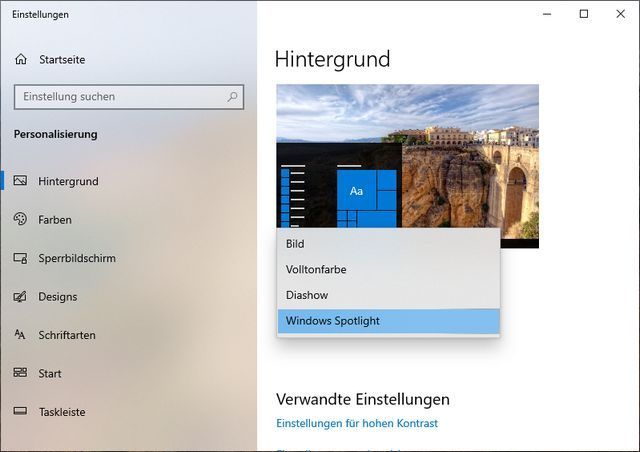Click the Taskleiste bar icon

tap(20, 411)
